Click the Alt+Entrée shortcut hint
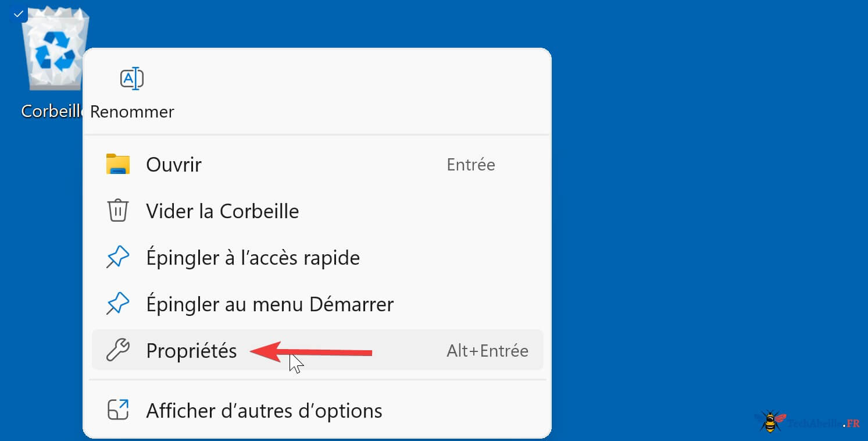This screenshot has height=441, width=868. pyautogui.click(x=487, y=351)
